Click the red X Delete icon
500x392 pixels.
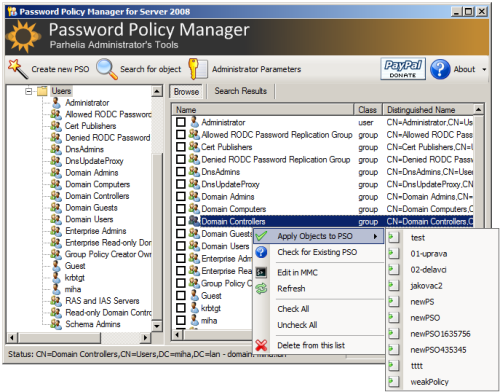click(261, 345)
